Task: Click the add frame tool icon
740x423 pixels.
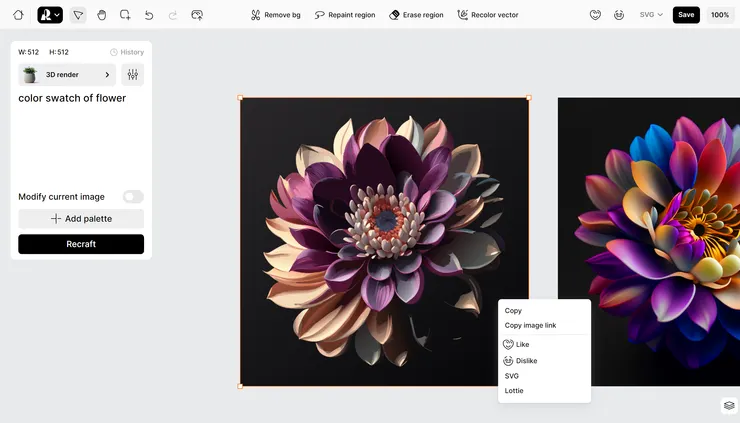Action: [x=125, y=15]
